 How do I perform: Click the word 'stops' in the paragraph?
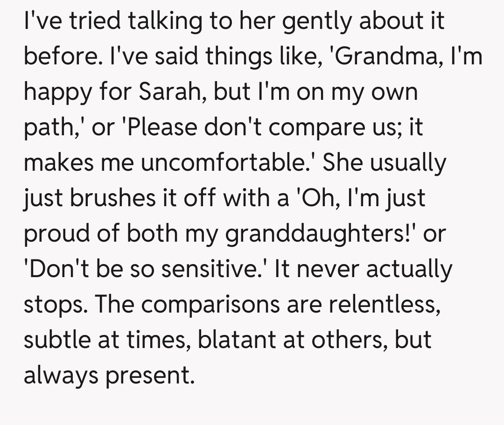[x=50, y=304]
